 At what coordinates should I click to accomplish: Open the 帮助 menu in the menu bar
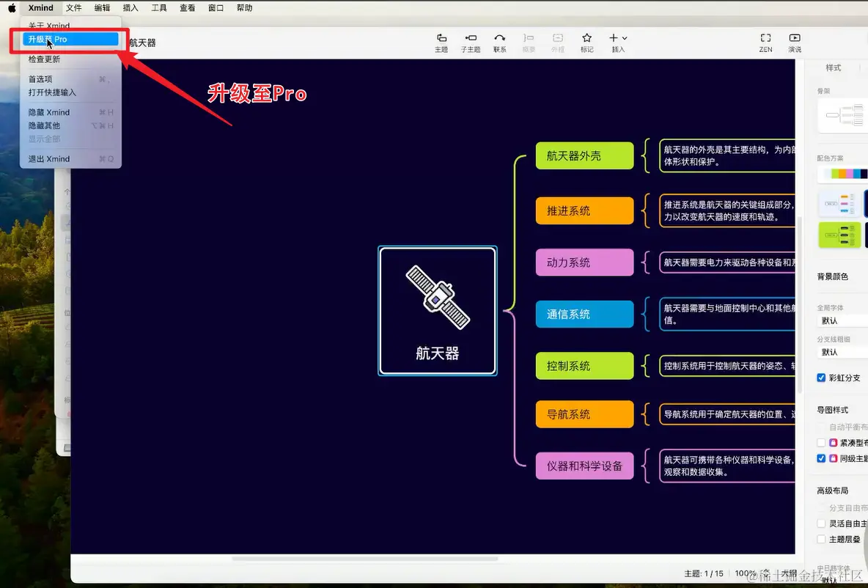coord(244,8)
